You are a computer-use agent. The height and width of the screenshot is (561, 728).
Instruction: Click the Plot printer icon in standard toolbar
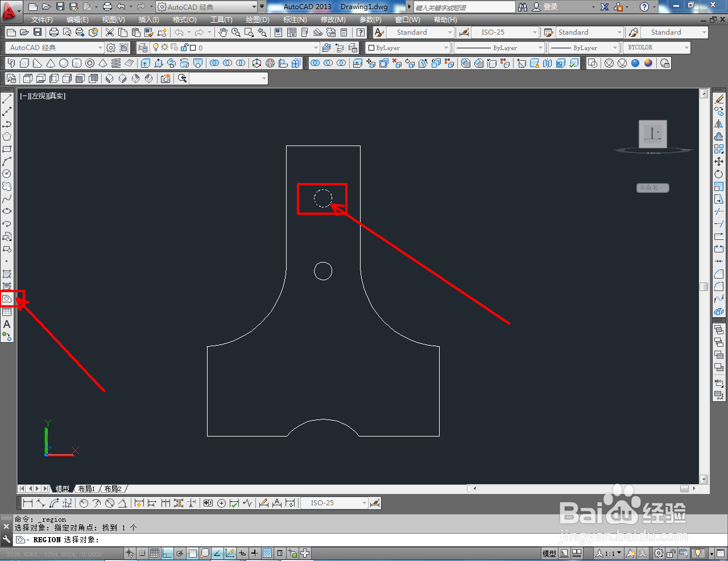click(x=54, y=32)
